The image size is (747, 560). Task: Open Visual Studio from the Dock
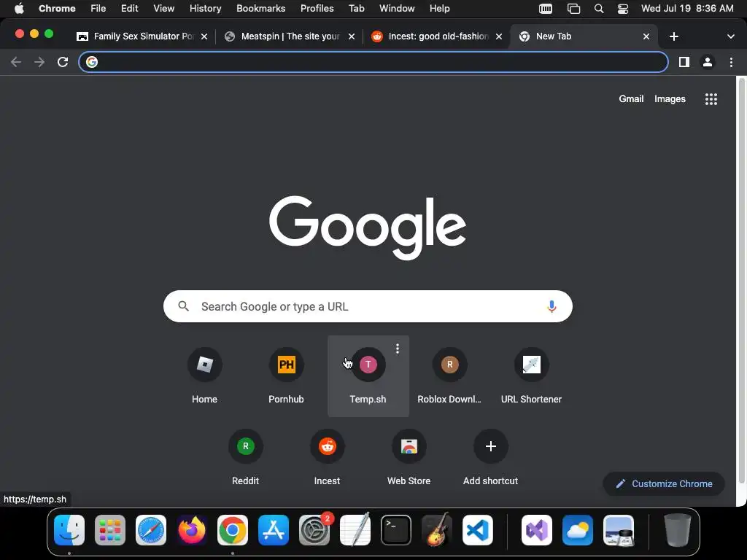pos(536,530)
